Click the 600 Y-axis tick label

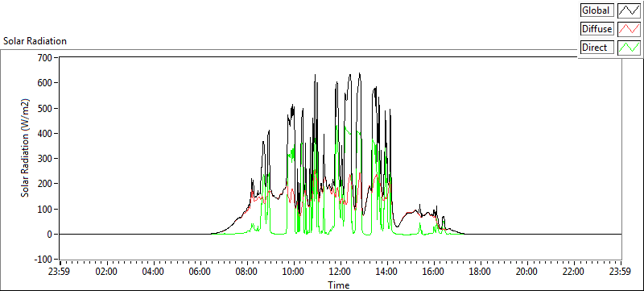(44, 83)
